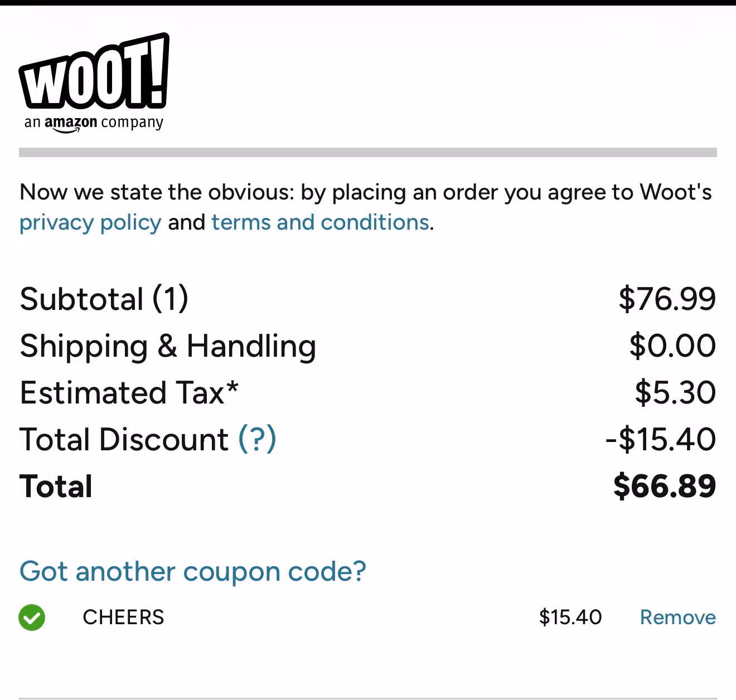Click the green checkmark beside CHEERS

coord(32,618)
